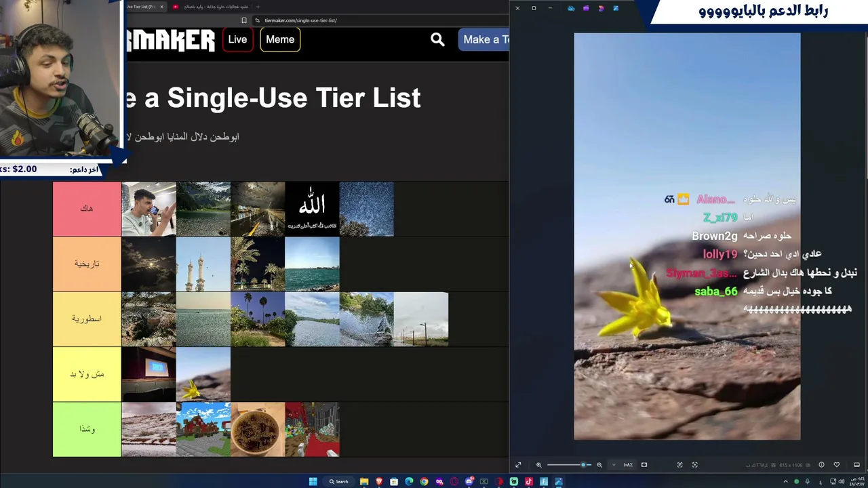Select the man photo thumbnail in top tier
This screenshot has height=488, width=868.
[149, 209]
